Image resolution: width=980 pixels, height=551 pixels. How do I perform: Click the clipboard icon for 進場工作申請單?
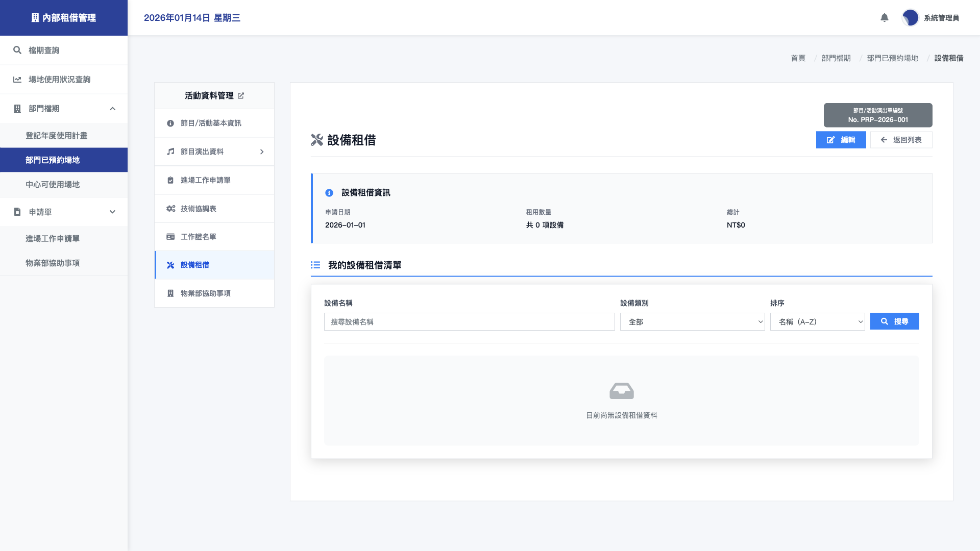coord(170,180)
